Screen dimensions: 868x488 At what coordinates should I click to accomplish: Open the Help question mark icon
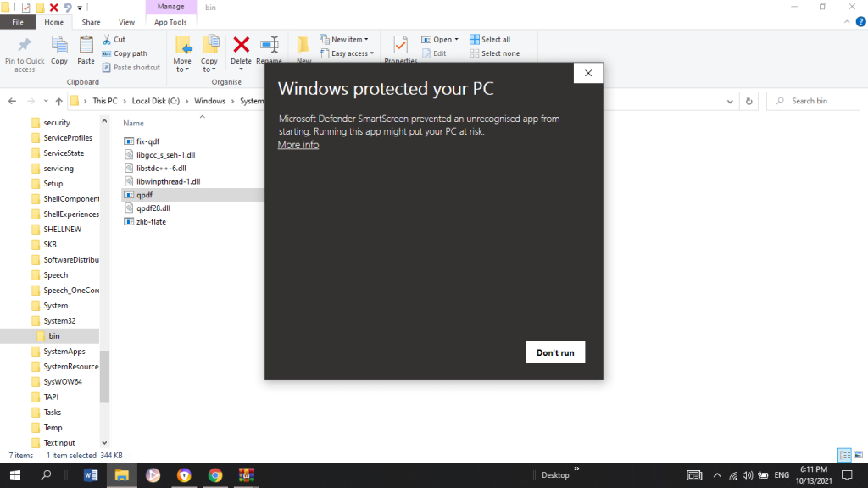(861, 21)
